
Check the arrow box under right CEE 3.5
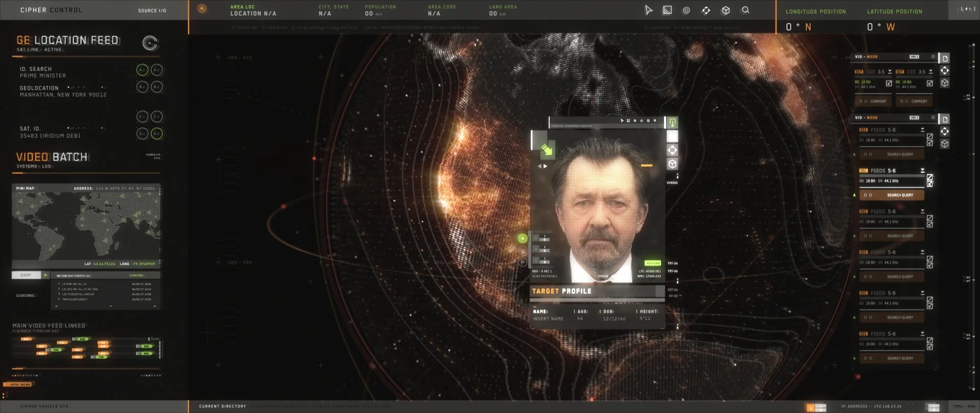tap(929, 83)
